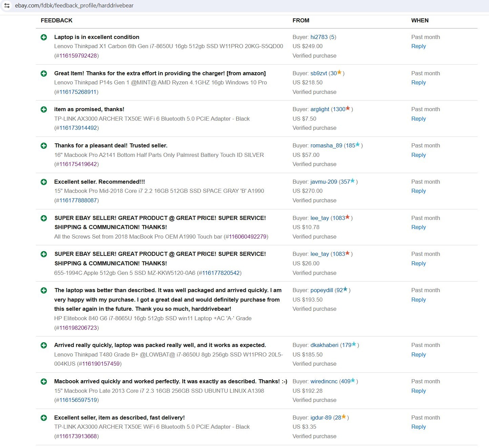Open item number 116177820542

(x=221, y=273)
